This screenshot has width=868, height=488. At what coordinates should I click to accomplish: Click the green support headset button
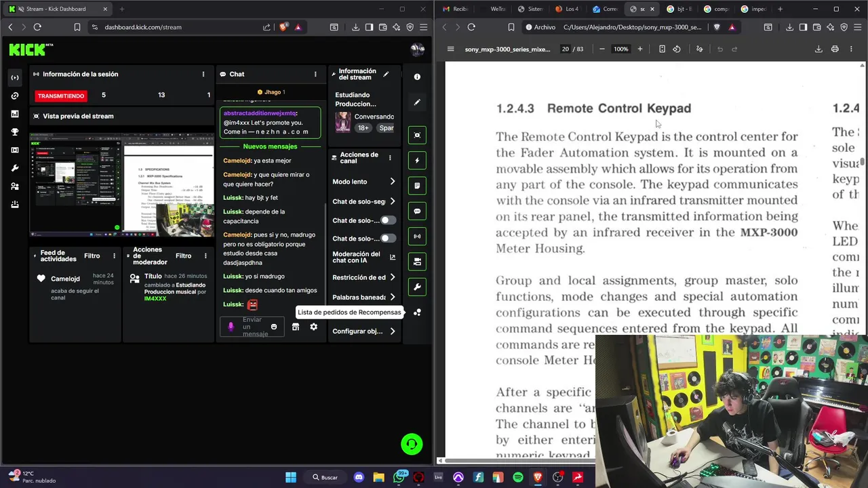pyautogui.click(x=412, y=444)
